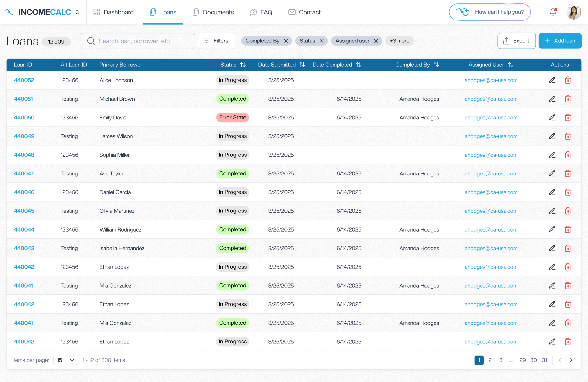Sort by Date Completed column arrows

359,65
